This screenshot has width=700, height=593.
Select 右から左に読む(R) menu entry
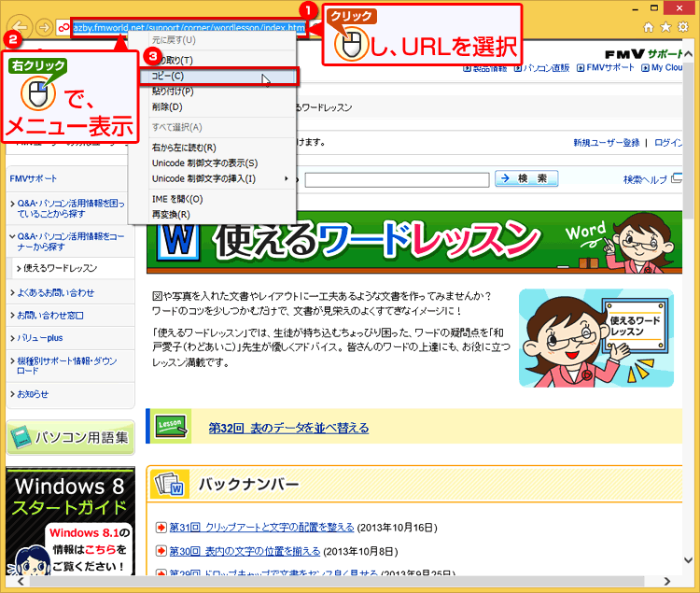[184, 148]
